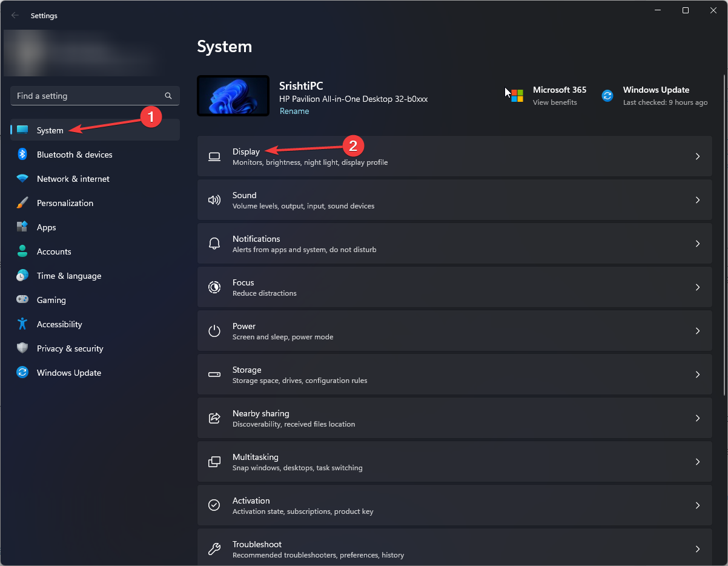Click the Display laptop icon
The height and width of the screenshot is (566, 728).
tap(214, 156)
